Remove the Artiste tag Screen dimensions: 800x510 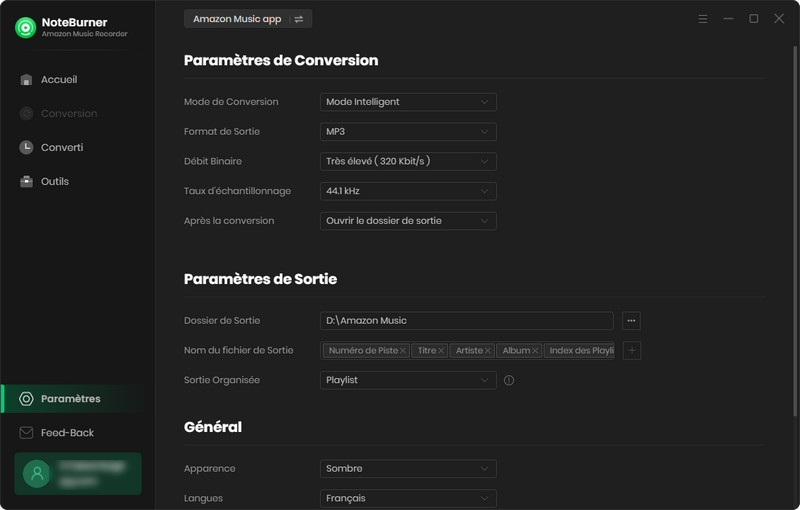(x=488, y=351)
